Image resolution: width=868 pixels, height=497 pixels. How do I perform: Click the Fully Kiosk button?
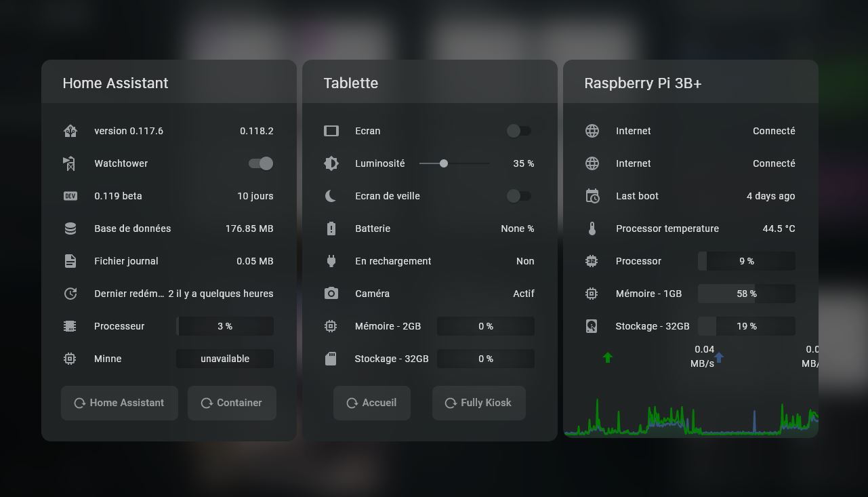(x=478, y=403)
